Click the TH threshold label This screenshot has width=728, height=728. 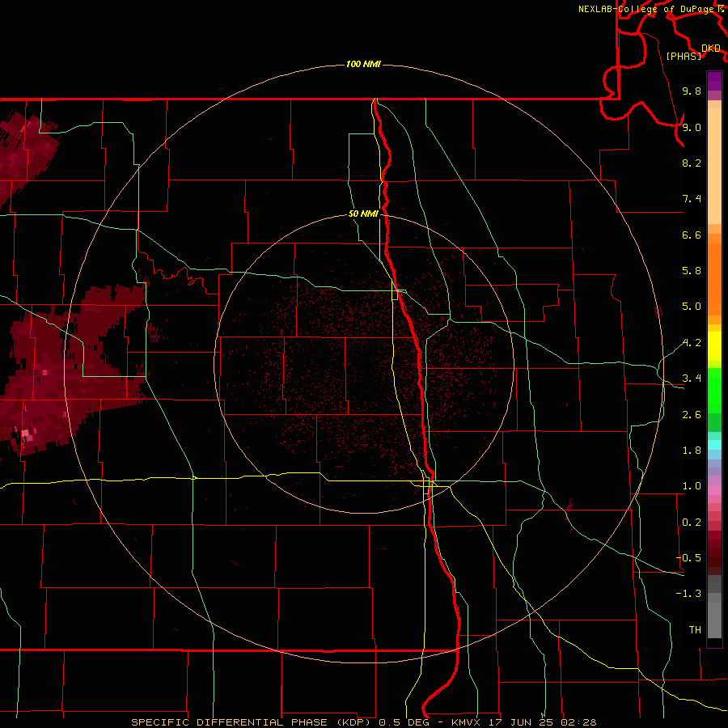pyautogui.click(x=695, y=630)
